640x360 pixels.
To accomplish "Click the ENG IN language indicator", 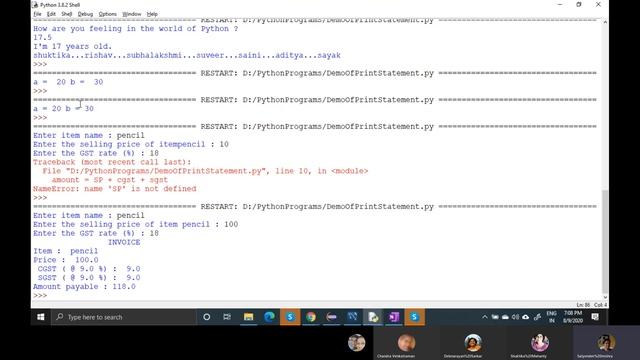I will coord(551,317).
